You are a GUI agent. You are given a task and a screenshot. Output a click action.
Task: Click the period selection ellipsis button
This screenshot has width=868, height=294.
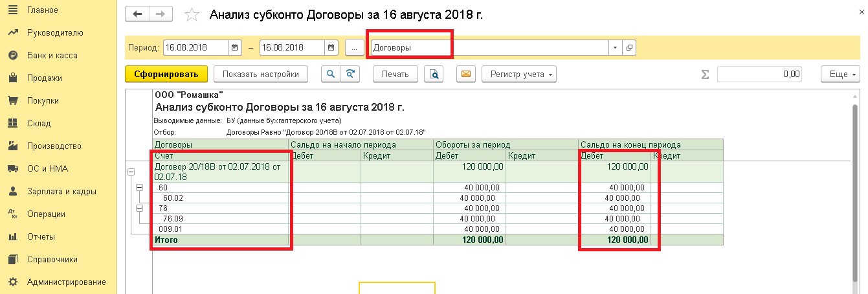354,47
